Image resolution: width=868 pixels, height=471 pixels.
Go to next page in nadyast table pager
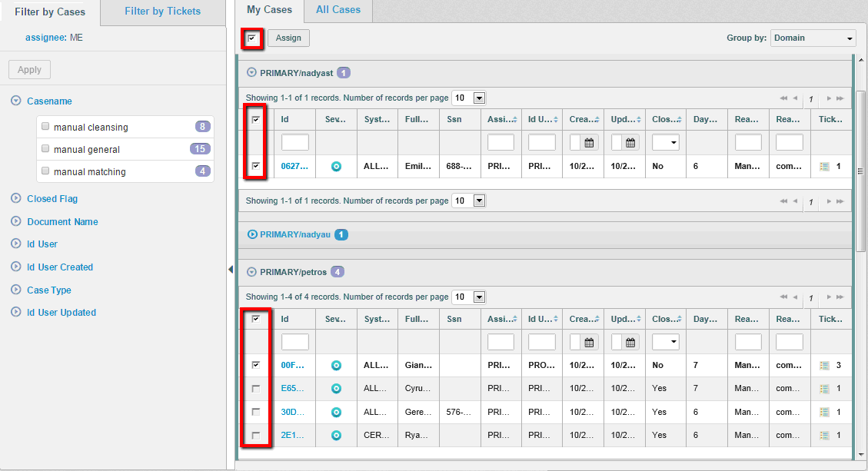click(829, 98)
